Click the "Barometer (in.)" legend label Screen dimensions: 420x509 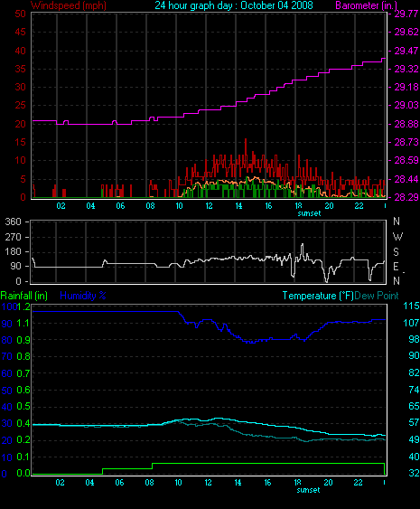366,5
